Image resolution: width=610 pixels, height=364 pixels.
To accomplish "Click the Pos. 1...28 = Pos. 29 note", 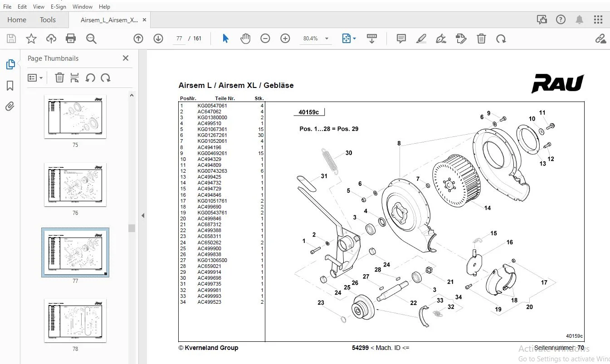I will pyautogui.click(x=329, y=129).
